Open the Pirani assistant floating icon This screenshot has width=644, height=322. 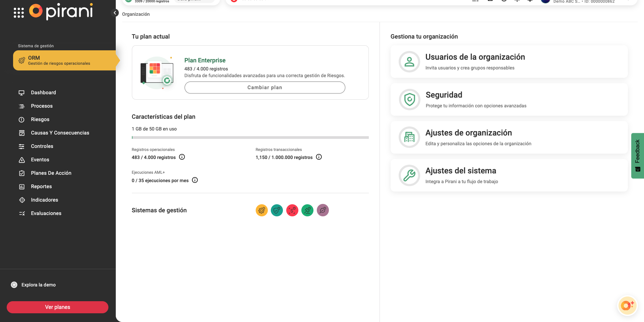pyautogui.click(x=627, y=306)
